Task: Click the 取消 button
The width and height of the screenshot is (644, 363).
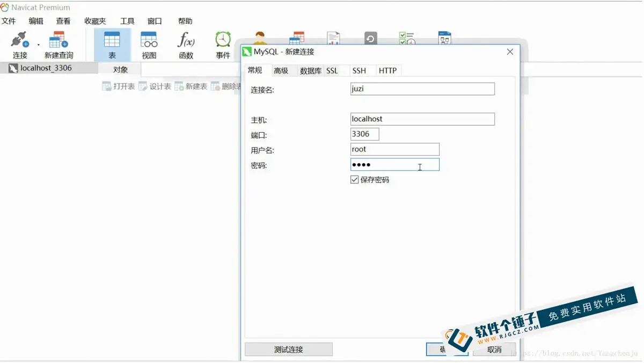Action: tap(494, 350)
